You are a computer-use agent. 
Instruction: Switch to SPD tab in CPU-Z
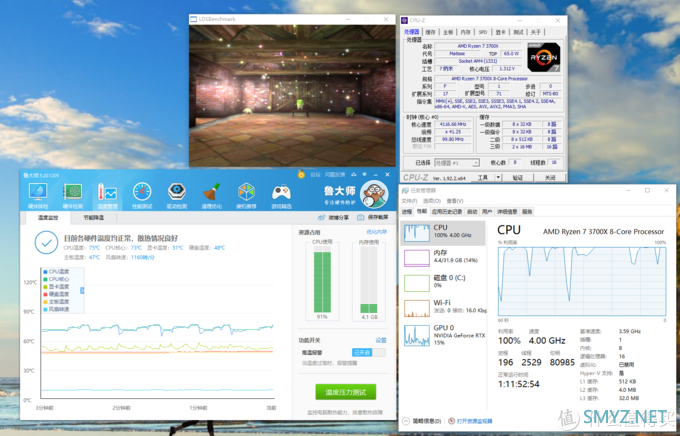pyautogui.click(x=483, y=32)
